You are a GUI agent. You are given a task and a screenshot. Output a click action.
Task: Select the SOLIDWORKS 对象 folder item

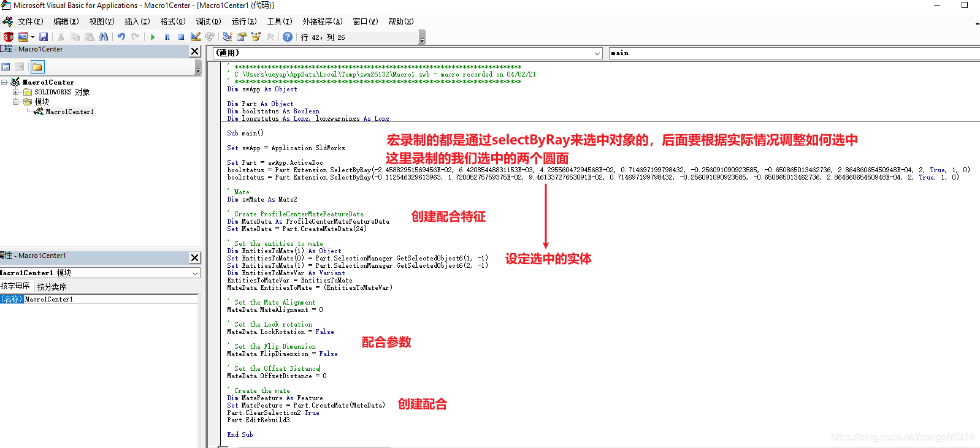[62, 92]
